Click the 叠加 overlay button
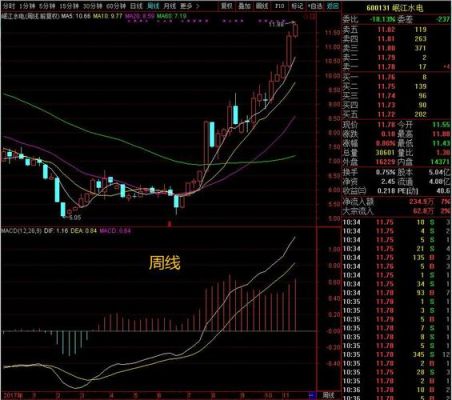This screenshot has height=400, width=452. coord(244,6)
